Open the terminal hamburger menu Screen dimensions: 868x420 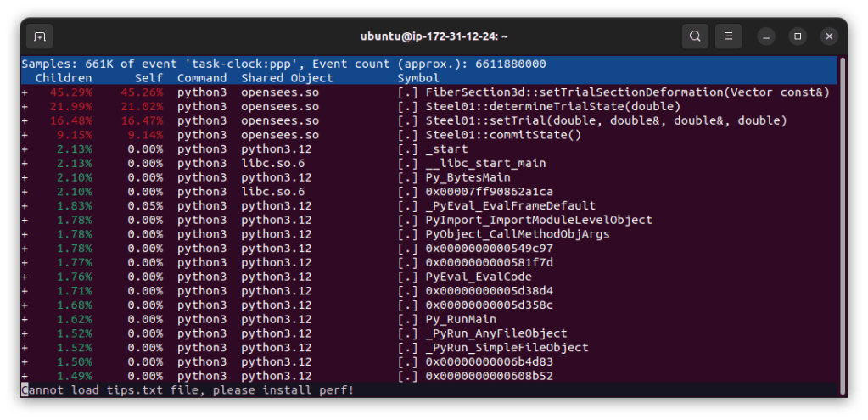point(727,36)
